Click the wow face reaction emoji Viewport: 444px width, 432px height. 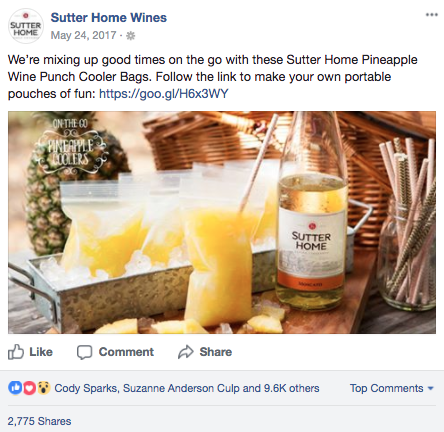click(43, 388)
